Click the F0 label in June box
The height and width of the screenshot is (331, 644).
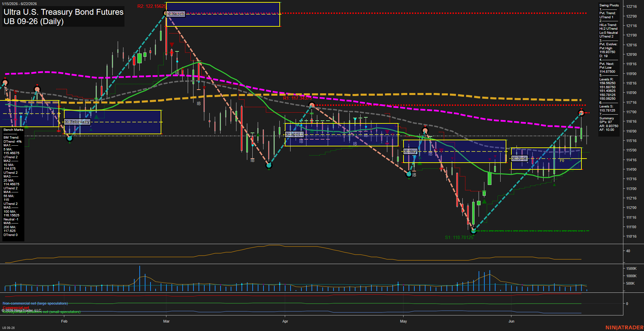pyautogui.click(x=562, y=161)
